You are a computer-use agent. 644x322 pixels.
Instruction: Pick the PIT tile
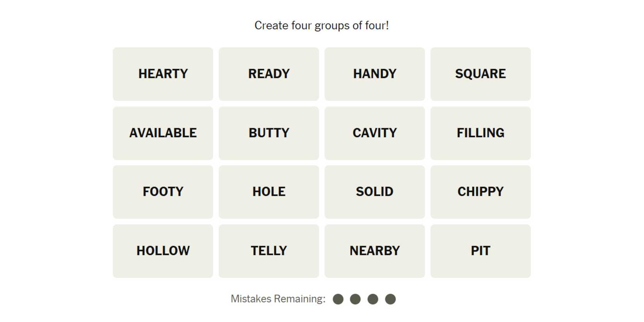[480, 251]
